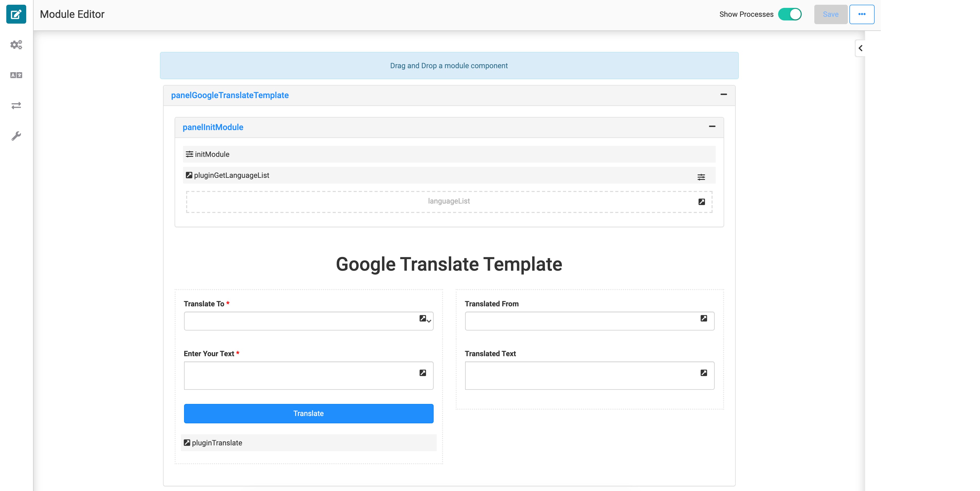Click edit icon in Translated Text field
The image size is (980, 491).
(x=704, y=373)
